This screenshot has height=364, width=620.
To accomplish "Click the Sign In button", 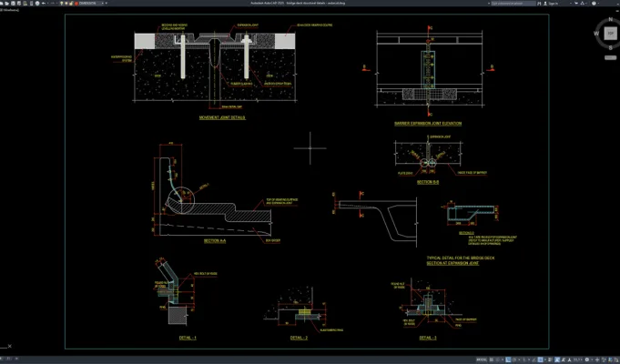I will (x=551, y=3).
